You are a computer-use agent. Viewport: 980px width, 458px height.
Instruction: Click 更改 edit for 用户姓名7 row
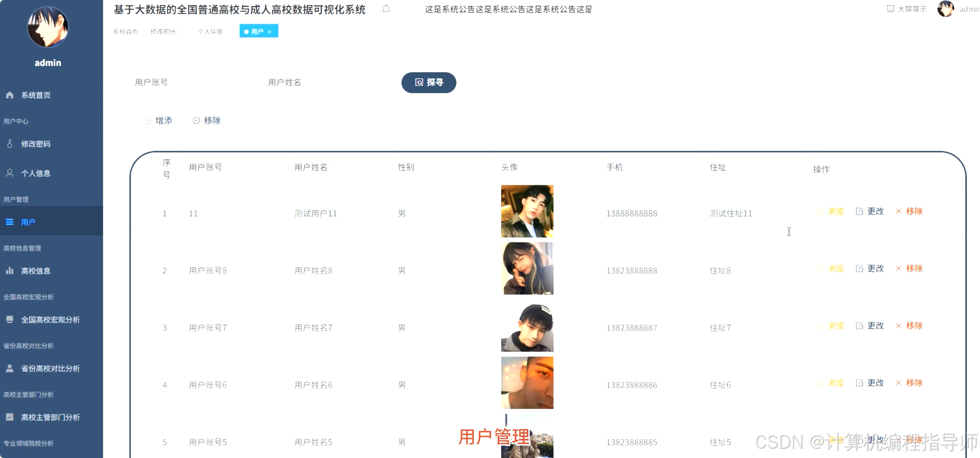(x=870, y=325)
